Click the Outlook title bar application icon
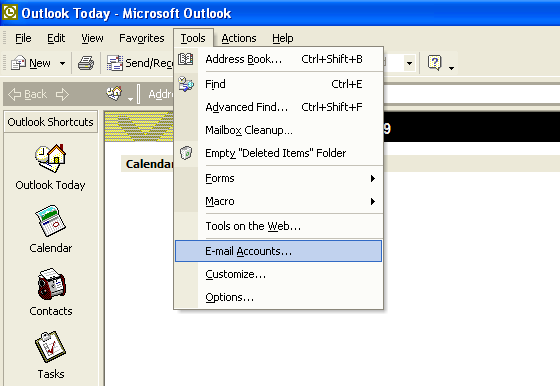The image size is (560, 386). (10, 12)
